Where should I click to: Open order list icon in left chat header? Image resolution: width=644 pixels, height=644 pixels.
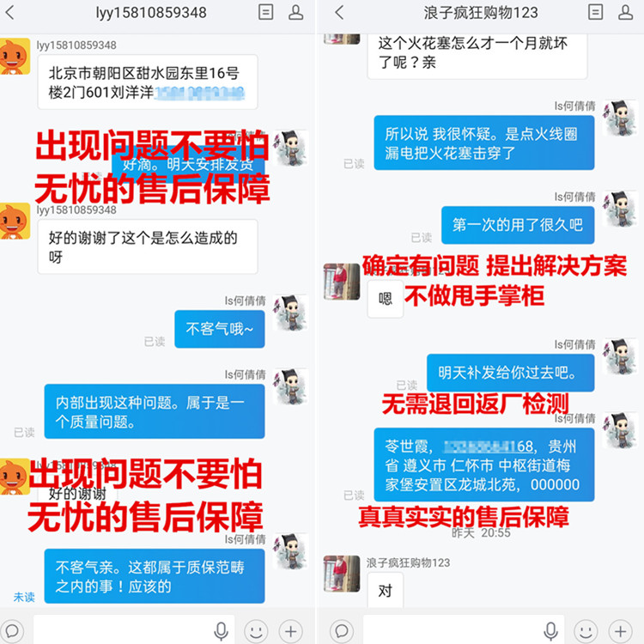(x=265, y=12)
